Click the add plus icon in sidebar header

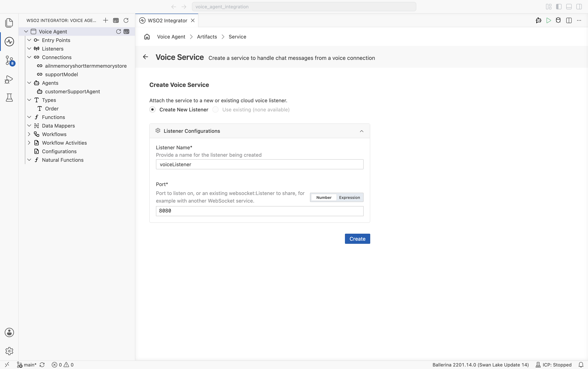point(105,20)
